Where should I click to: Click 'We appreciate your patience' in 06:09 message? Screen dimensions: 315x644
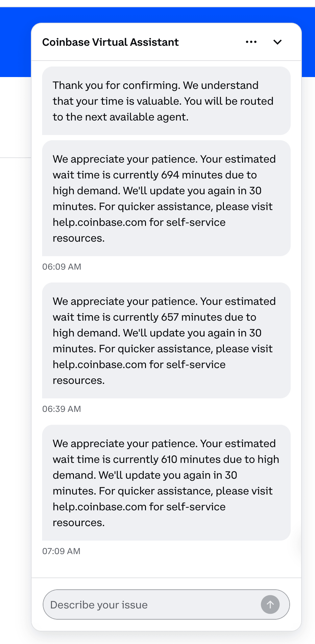click(125, 159)
